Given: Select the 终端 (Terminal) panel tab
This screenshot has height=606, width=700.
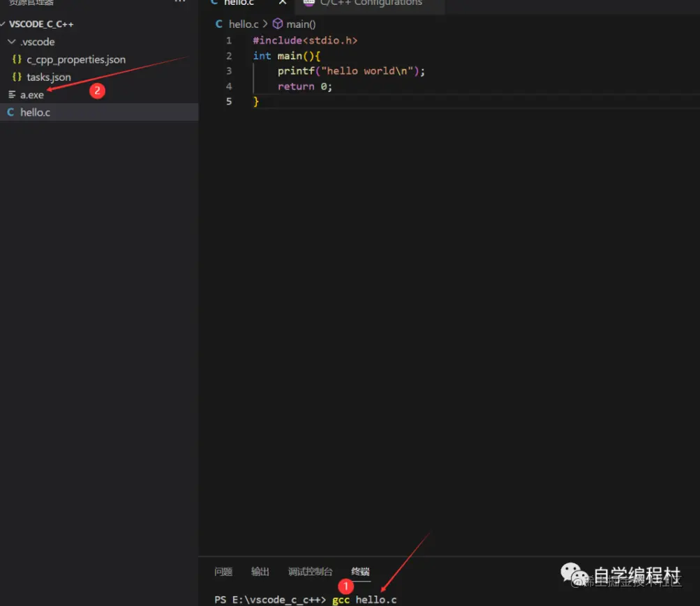Looking at the screenshot, I should click(360, 572).
